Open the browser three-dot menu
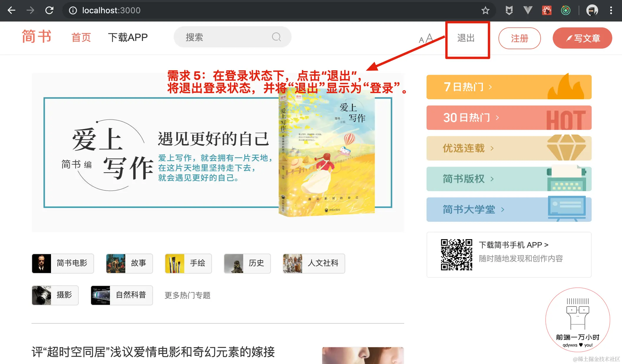 (x=611, y=11)
